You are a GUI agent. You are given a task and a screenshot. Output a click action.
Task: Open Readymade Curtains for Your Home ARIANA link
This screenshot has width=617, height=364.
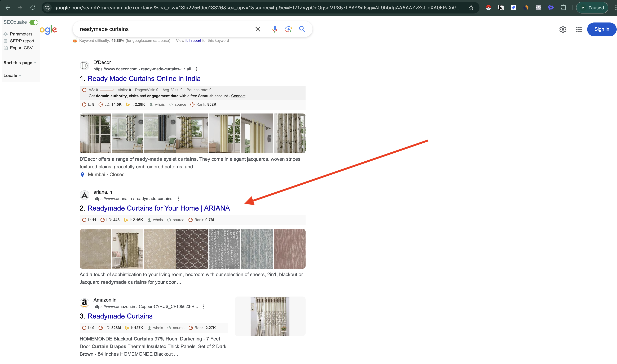click(159, 208)
